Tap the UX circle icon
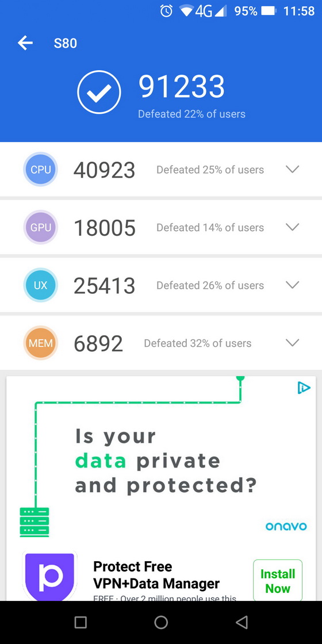The height and width of the screenshot is (644, 322). pos(40,285)
